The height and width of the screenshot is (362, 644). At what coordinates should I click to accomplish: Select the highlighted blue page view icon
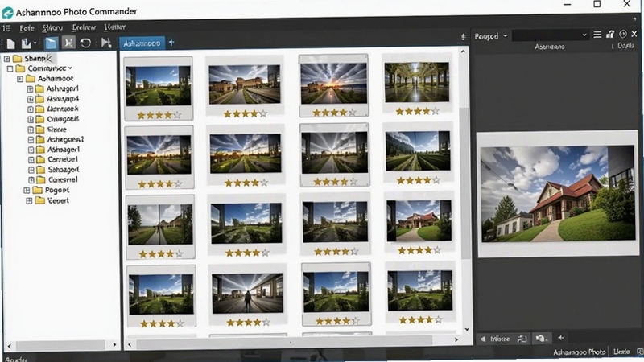pos(52,43)
